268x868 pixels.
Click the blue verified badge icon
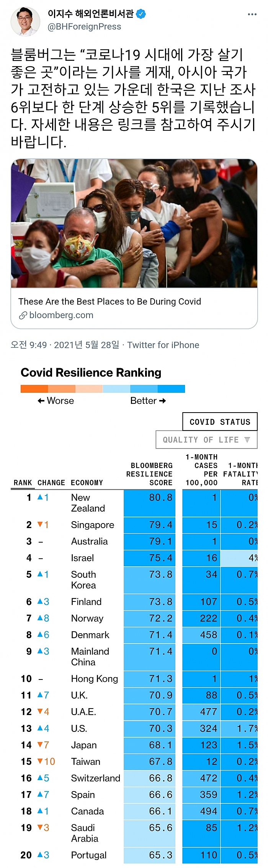pos(141,14)
